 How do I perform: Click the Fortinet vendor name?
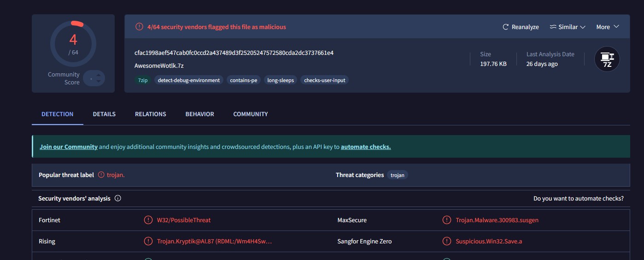click(49, 220)
